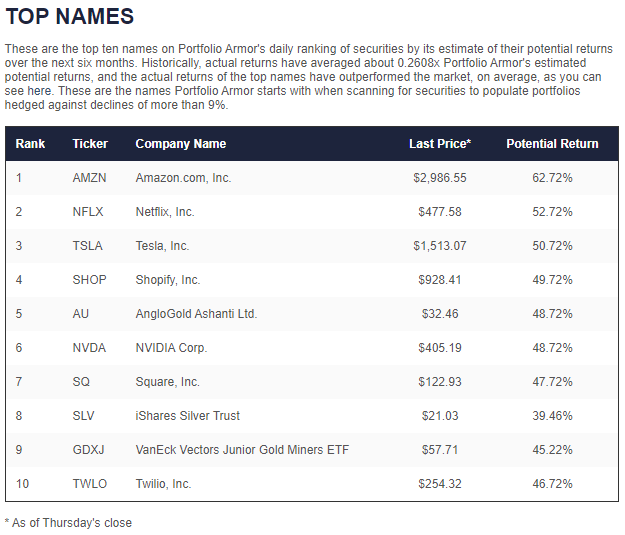
Task: Select Netflix potential return 52.72%
Action: 552,212
